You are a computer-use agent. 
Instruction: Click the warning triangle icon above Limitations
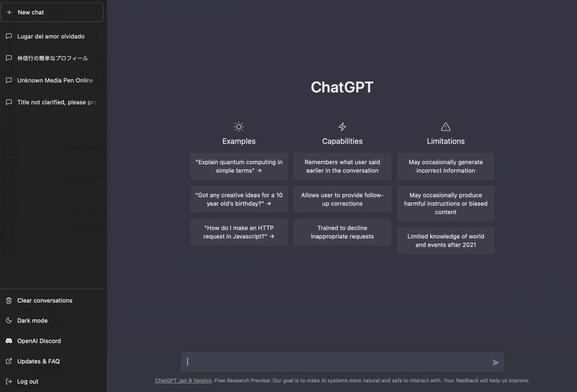pyautogui.click(x=446, y=127)
